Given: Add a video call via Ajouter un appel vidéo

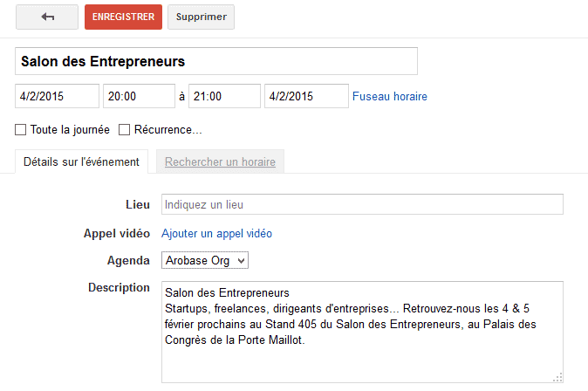Looking at the screenshot, I should 216,233.
